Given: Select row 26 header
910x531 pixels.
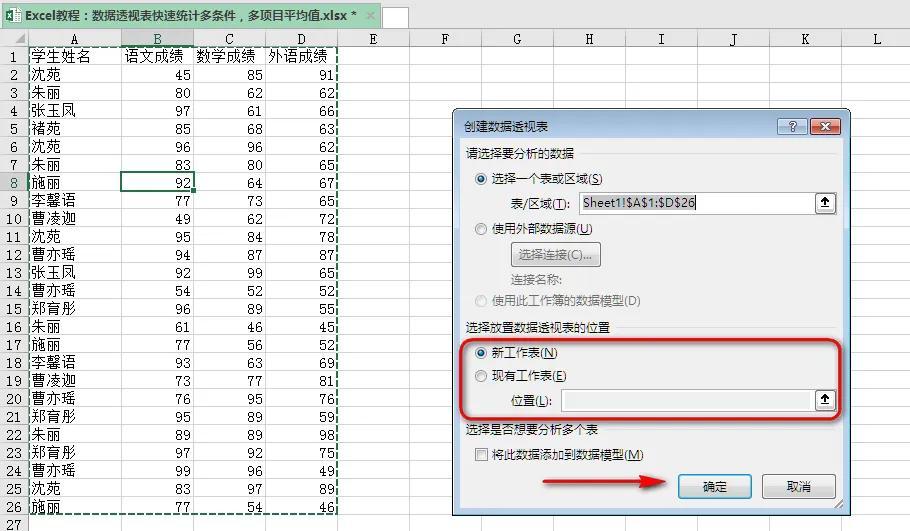Looking at the screenshot, I should pyautogui.click(x=14, y=507).
